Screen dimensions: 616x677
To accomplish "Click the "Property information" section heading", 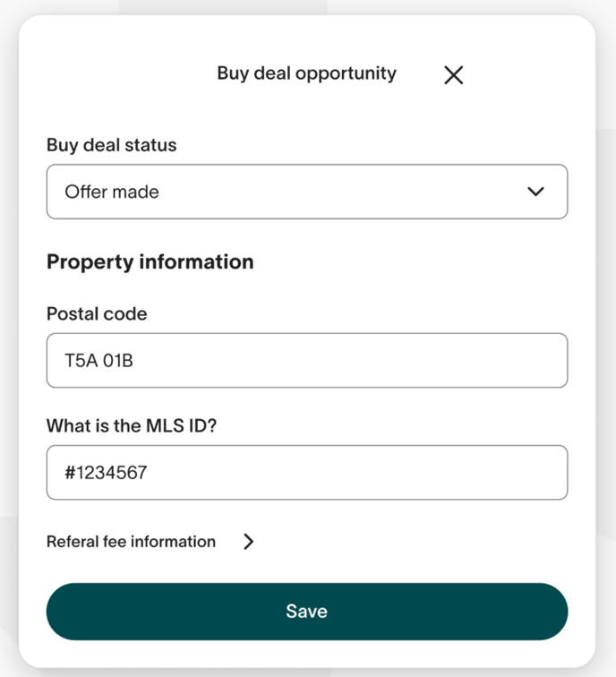I will click(150, 261).
